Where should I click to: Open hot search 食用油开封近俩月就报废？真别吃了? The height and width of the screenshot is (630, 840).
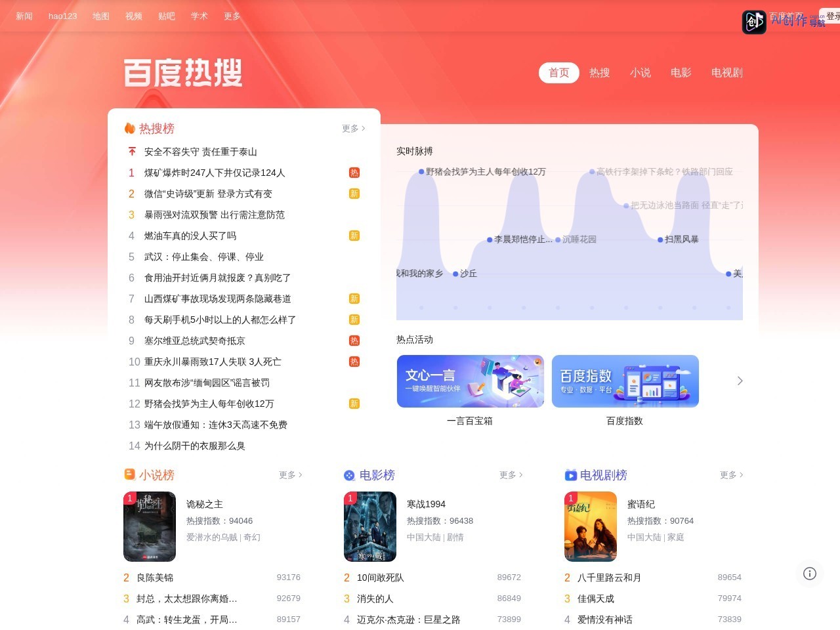pos(218,278)
